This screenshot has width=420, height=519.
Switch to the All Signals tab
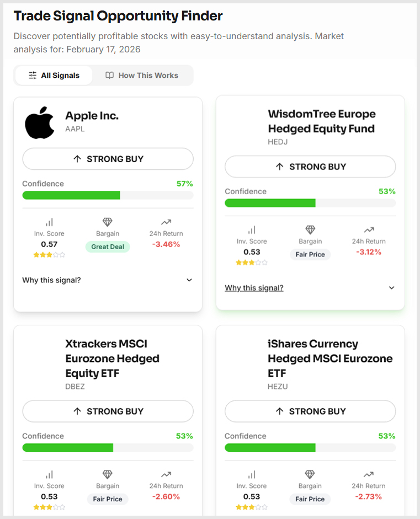coord(54,76)
